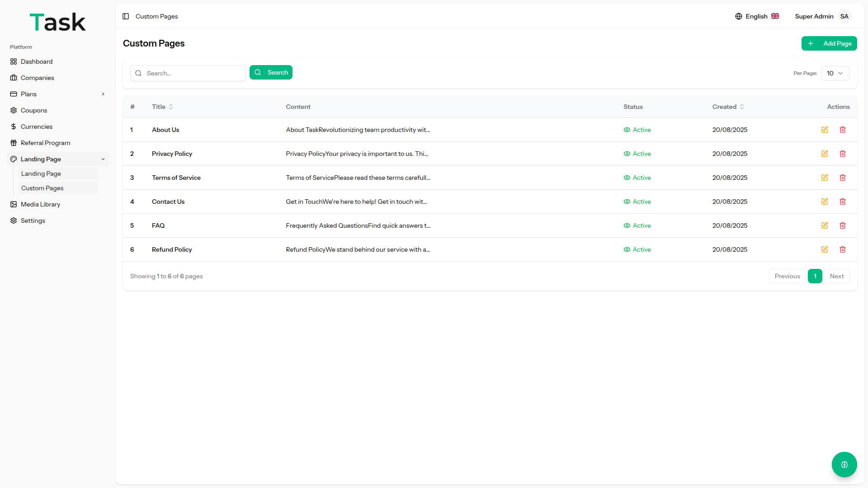
Task: Delete the Privacy Policy page via trash icon
Action: pyautogui.click(x=843, y=154)
